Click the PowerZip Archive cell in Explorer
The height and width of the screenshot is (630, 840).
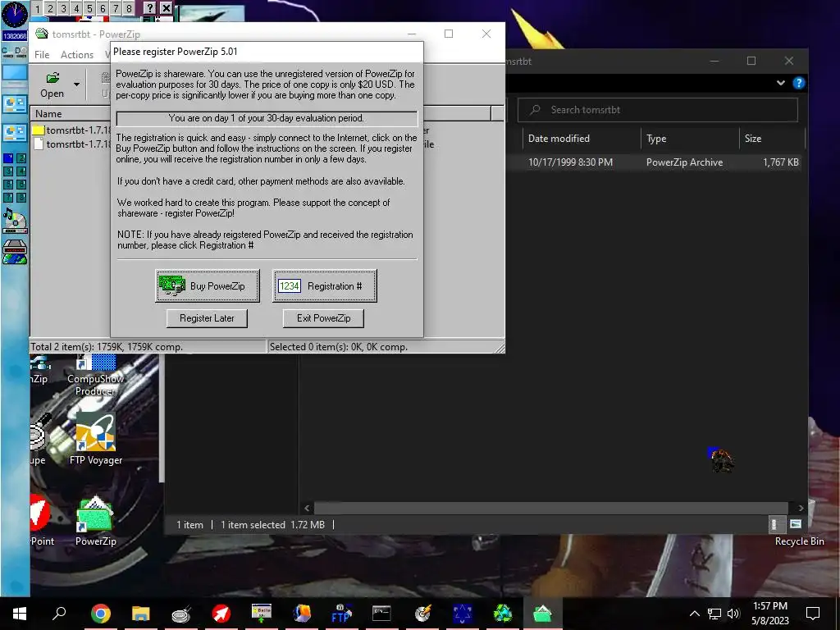tap(685, 162)
